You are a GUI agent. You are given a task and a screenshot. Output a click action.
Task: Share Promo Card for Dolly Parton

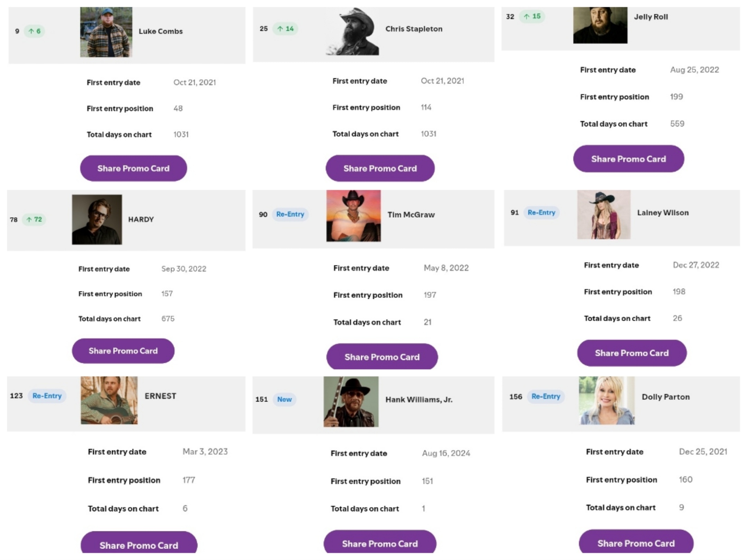coord(636,543)
